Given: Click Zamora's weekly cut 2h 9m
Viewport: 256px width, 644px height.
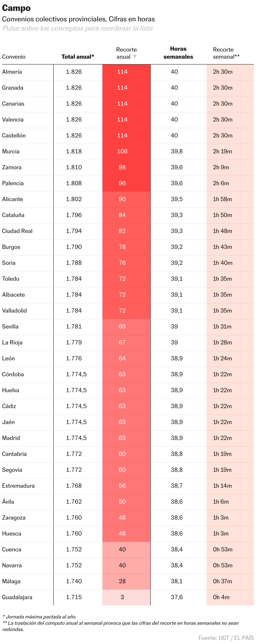Looking at the screenshot, I should [x=221, y=167].
